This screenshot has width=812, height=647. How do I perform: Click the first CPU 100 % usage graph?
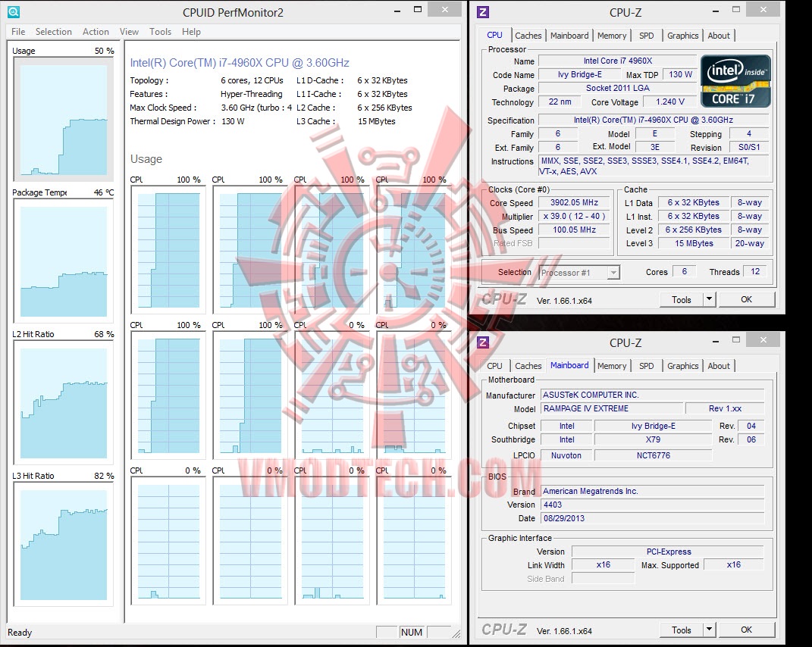168,250
